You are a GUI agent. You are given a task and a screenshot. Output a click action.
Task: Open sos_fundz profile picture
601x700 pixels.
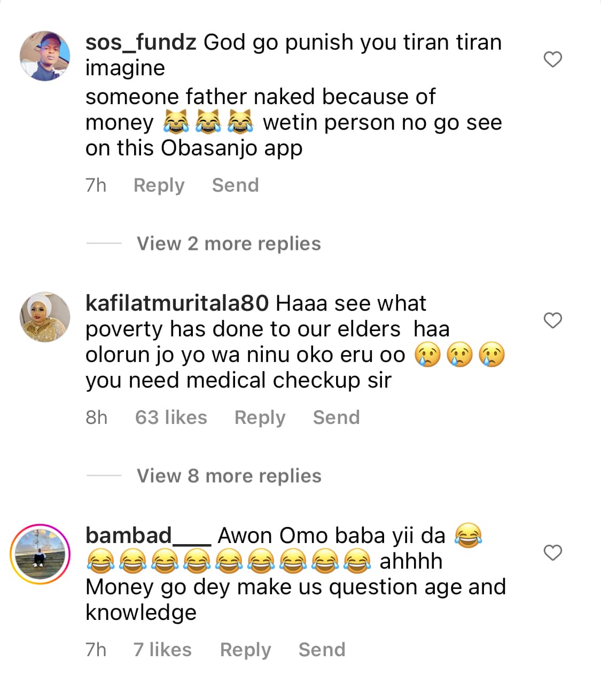click(x=45, y=56)
